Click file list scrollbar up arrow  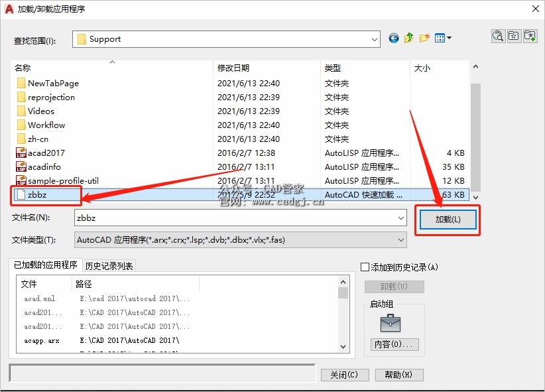click(x=475, y=66)
